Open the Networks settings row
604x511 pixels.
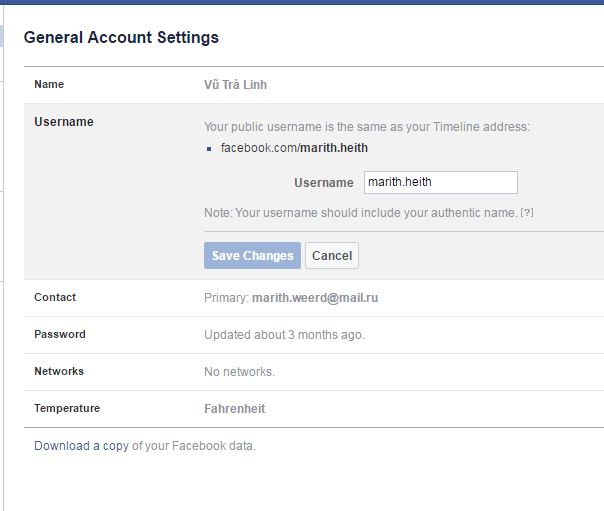tap(314, 372)
